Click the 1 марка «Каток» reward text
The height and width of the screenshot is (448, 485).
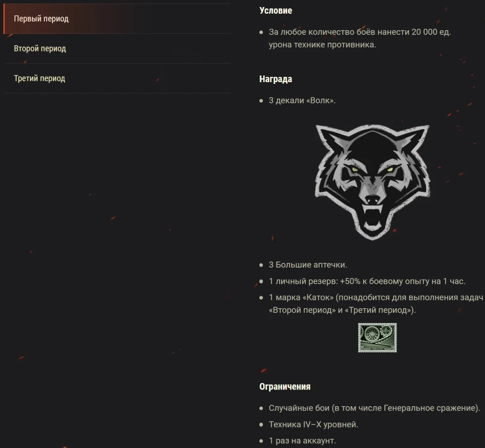coord(376,304)
